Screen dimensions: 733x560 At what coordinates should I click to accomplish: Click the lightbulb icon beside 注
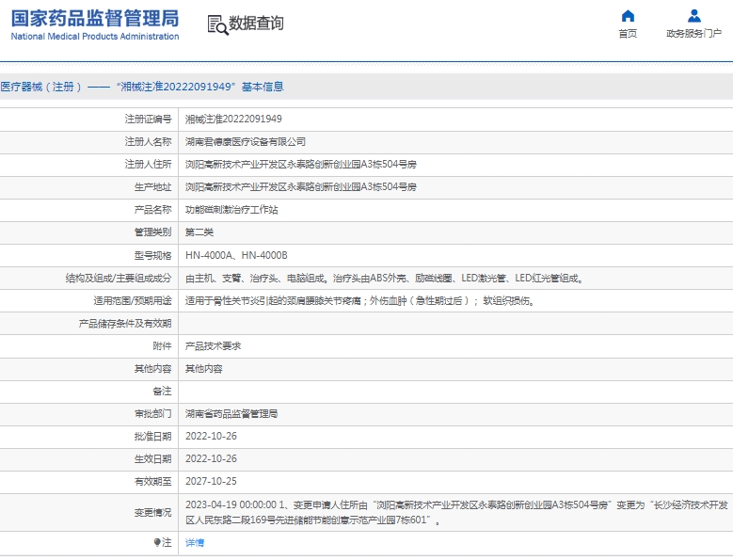point(156,543)
